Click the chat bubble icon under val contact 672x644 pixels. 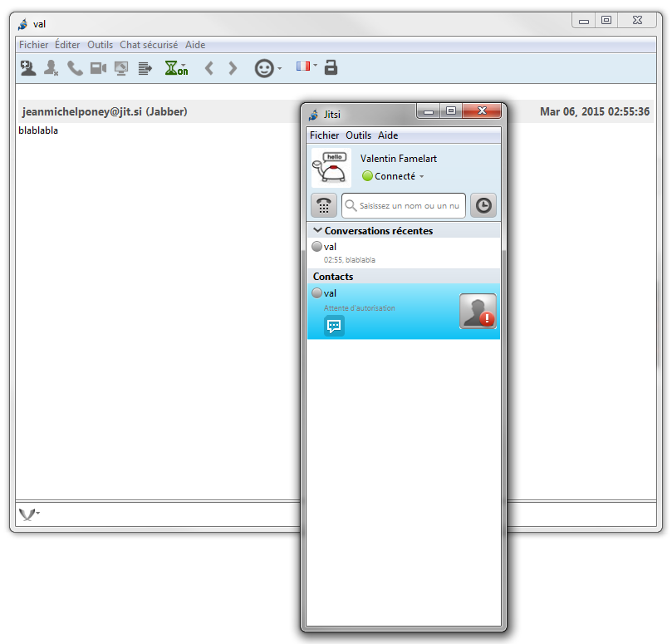click(x=334, y=327)
